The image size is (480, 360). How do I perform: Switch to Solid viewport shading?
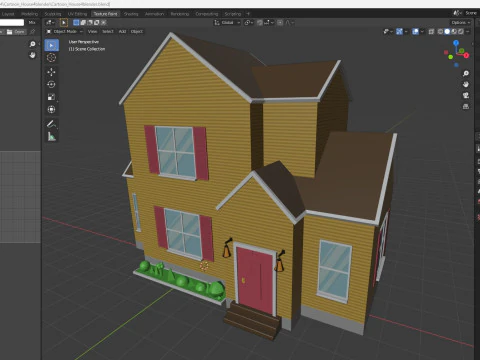click(447, 31)
